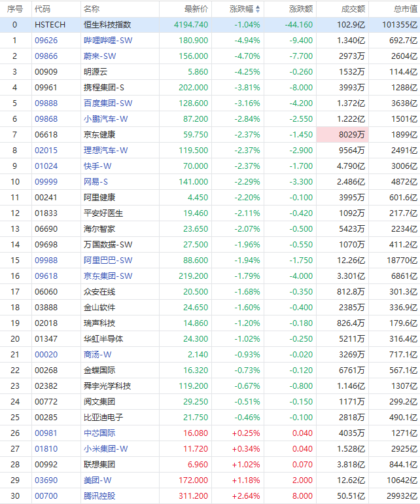Open 京东集团-SW stock link
Image resolution: width=420 pixels, height=504 pixels.
point(108,276)
